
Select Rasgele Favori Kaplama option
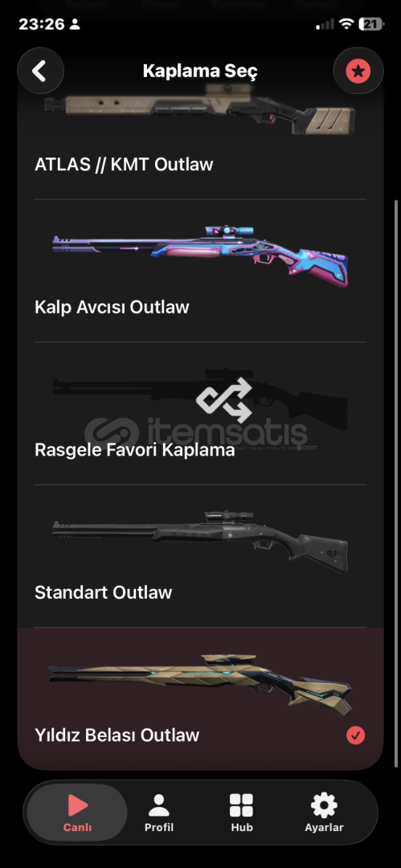pyautogui.click(x=201, y=414)
